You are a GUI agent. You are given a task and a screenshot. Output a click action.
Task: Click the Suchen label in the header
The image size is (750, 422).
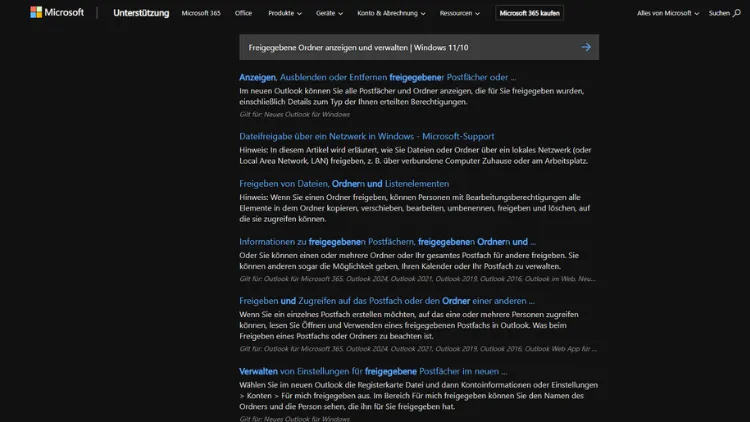[719, 13]
